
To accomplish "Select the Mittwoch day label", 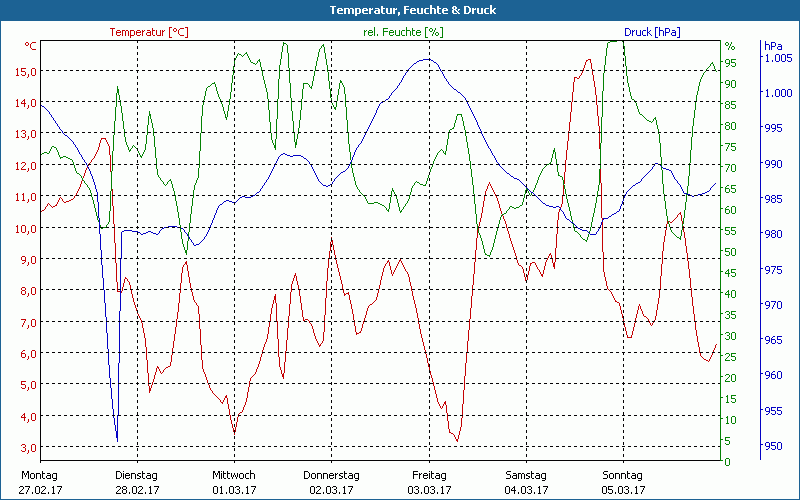I will (x=234, y=475).
